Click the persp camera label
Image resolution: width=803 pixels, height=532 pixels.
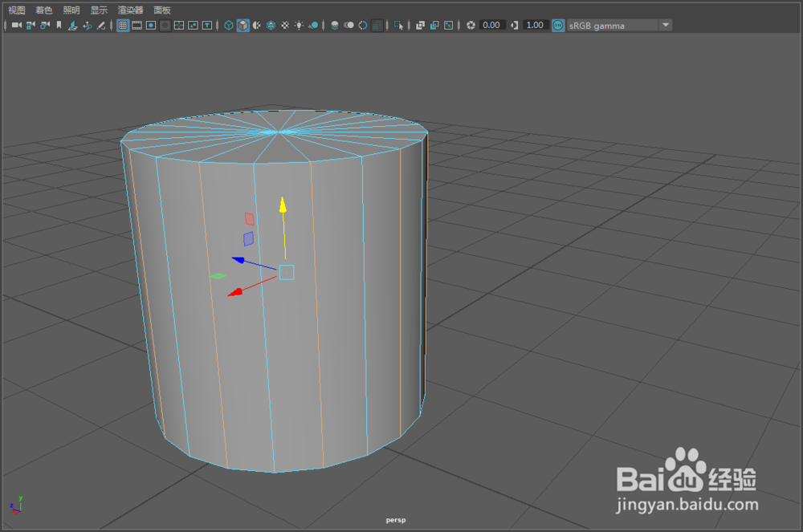click(395, 520)
